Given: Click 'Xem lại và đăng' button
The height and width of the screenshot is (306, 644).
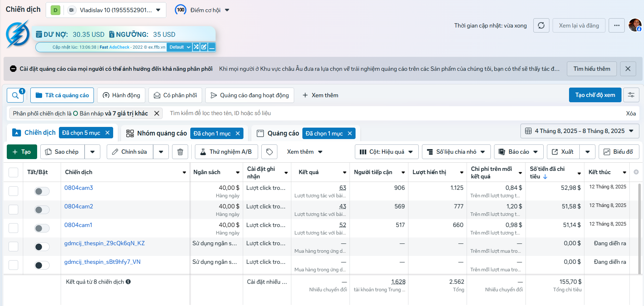Looking at the screenshot, I should click(x=579, y=25).
